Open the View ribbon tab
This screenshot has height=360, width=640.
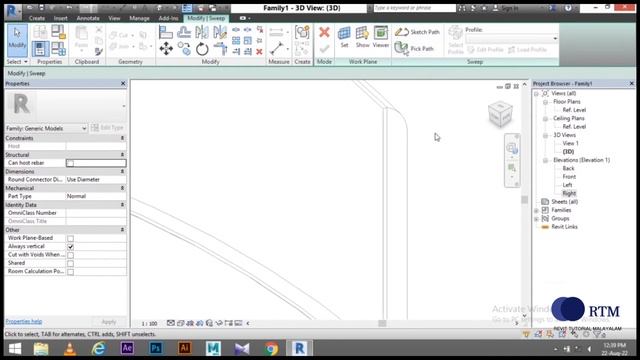point(114,18)
